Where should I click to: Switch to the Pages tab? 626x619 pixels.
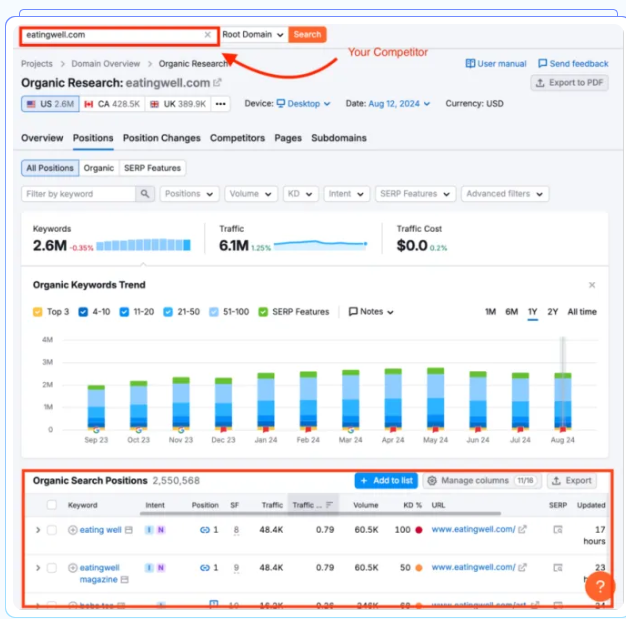click(x=288, y=138)
